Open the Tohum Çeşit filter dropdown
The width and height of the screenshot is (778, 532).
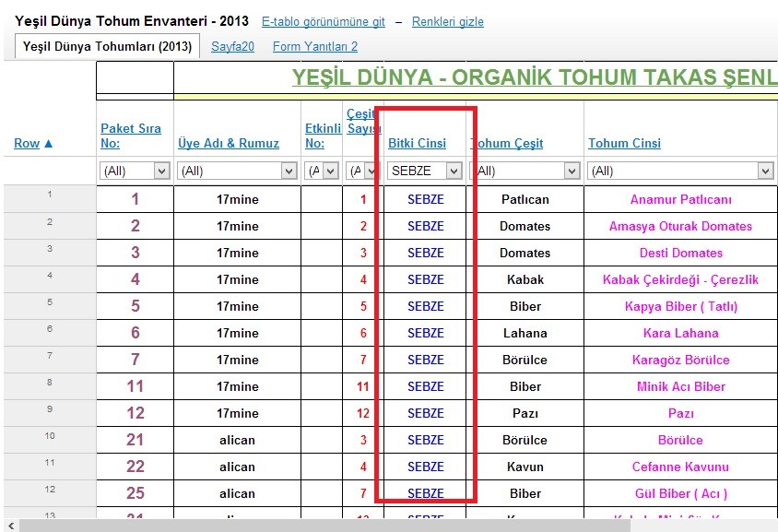pos(525,171)
